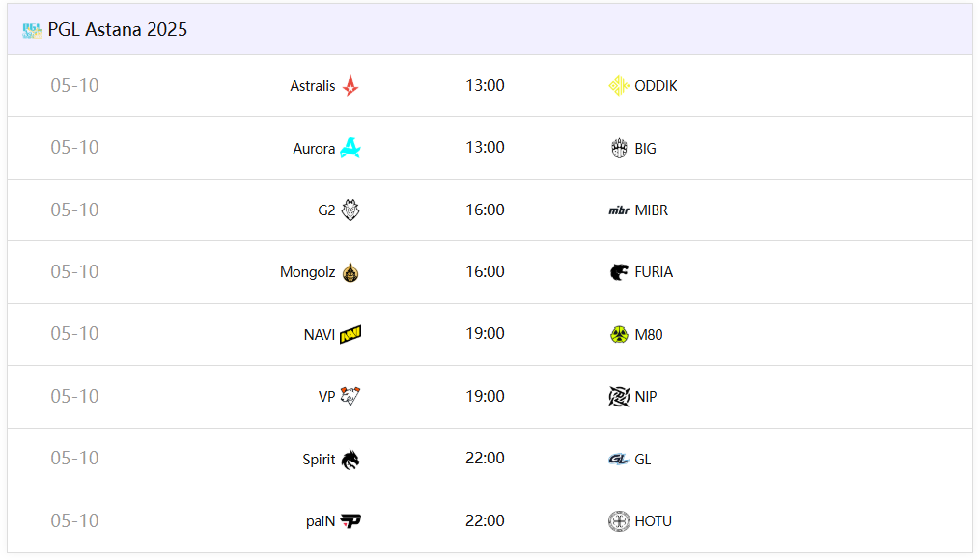
Task: Click the 05-10 date of Astralis match
Action: 75,86
